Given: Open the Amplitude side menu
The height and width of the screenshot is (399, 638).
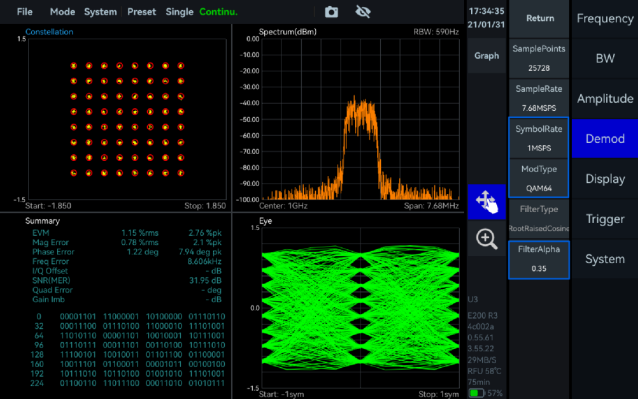Looking at the screenshot, I should point(605,98).
